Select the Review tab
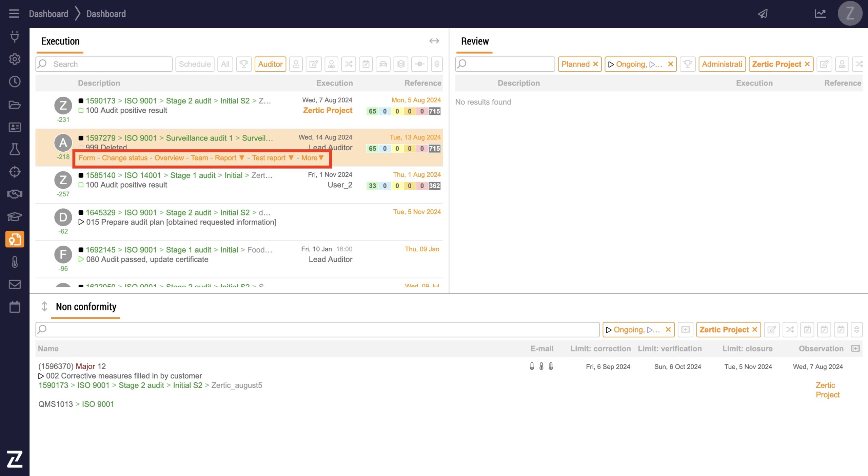The image size is (868, 476). 474,41
